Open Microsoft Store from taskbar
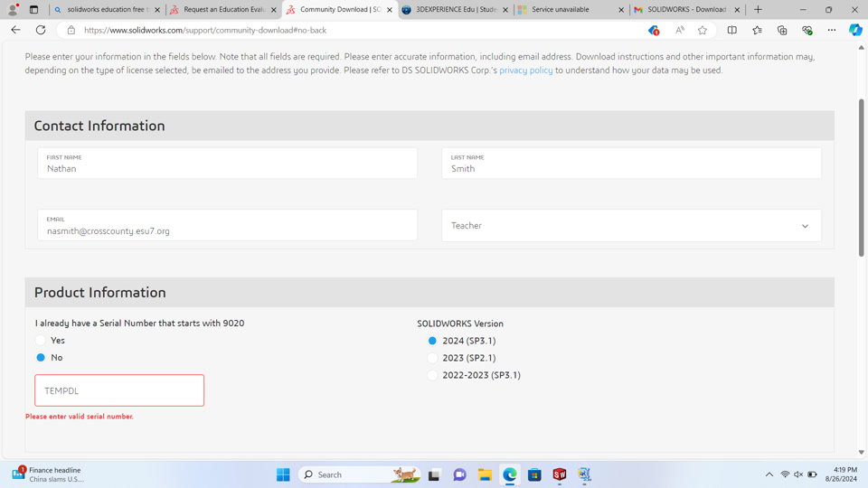 pos(534,474)
